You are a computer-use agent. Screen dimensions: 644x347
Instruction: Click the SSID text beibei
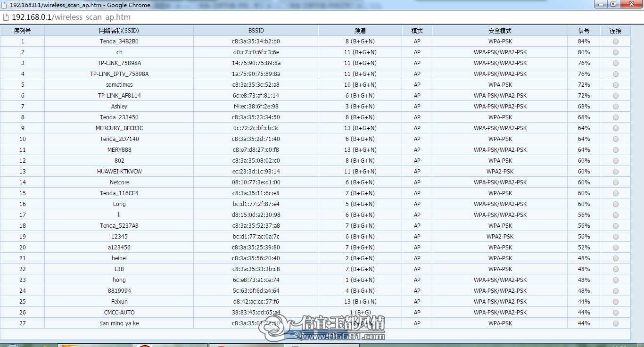119,258
